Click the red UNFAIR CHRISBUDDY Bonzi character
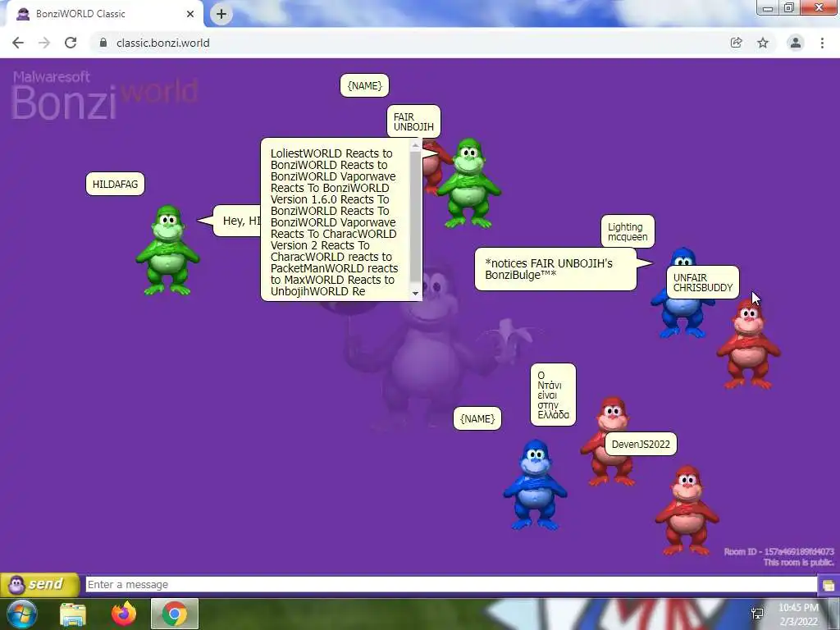This screenshot has width=840, height=630. pos(748,344)
